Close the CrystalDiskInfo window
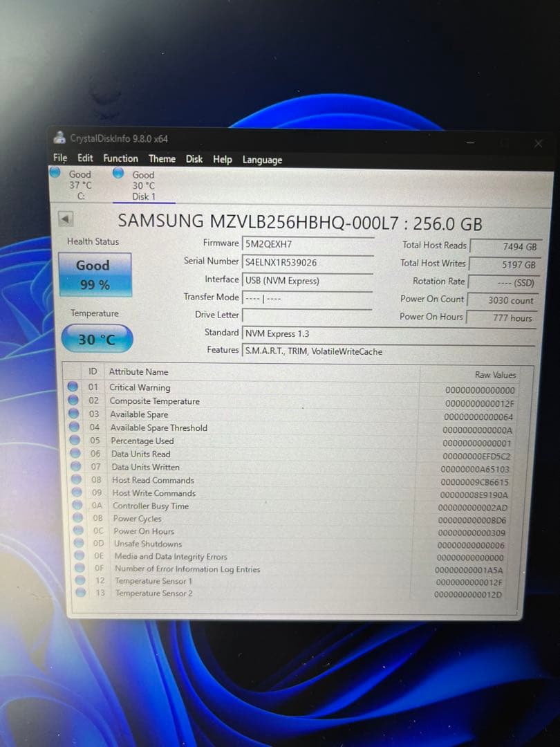The height and width of the screenshot is (747, 560). (538, 143)
